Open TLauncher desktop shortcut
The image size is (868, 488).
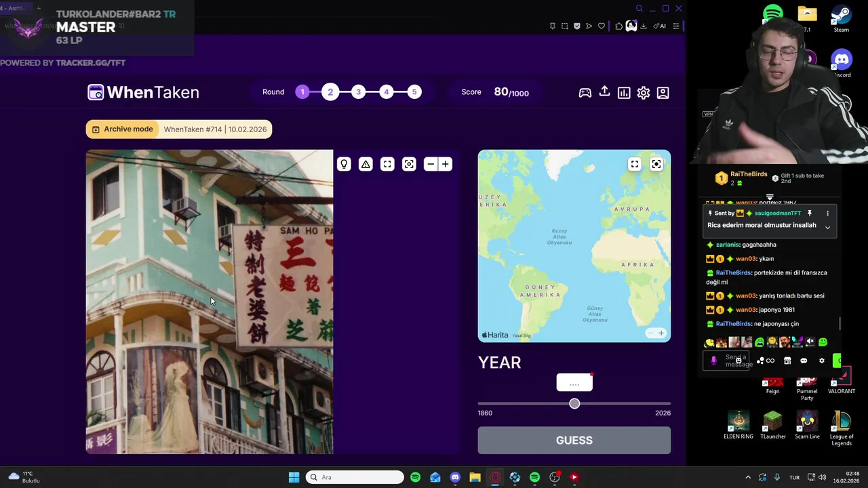coord(773,425)
